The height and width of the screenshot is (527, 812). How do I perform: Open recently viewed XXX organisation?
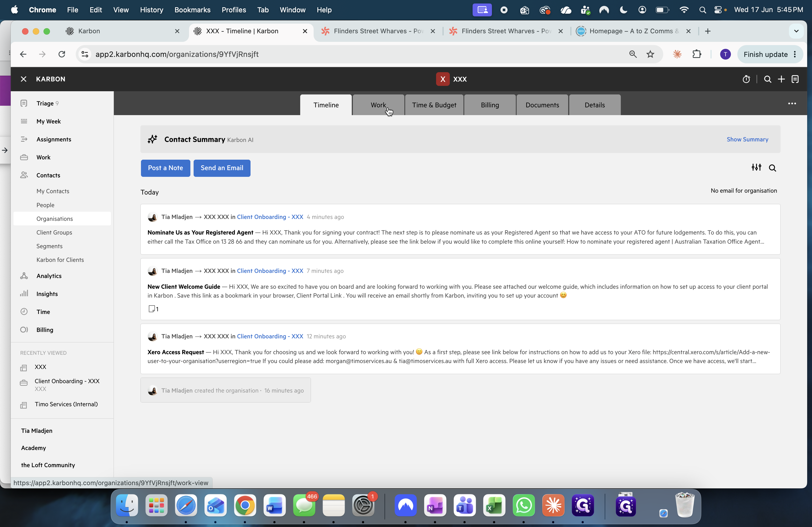pos(40,367)
